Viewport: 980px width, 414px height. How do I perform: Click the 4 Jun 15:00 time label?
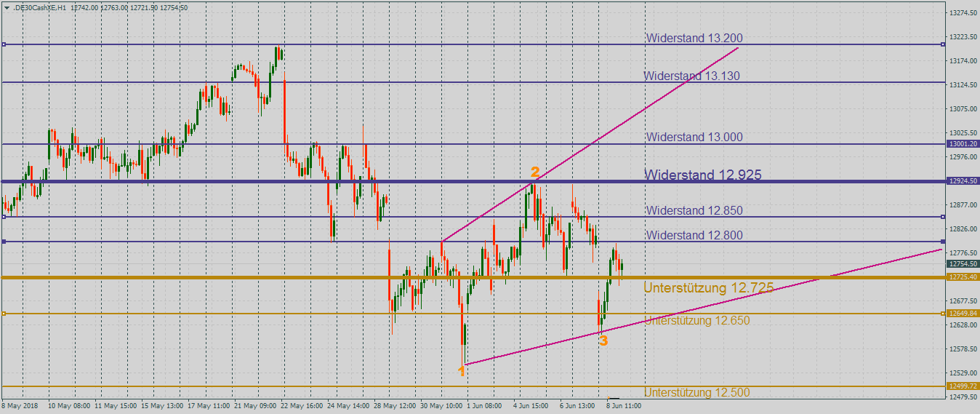point(531,405)
